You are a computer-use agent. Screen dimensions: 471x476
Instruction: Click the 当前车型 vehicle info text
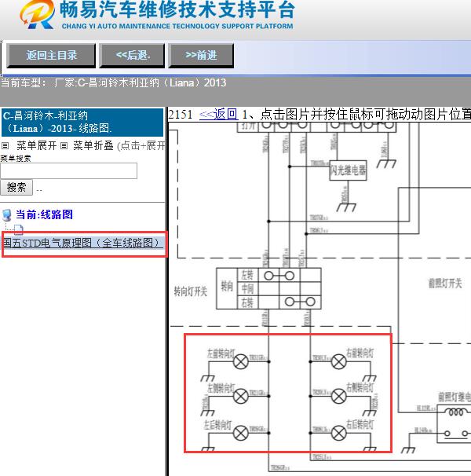tap(113, 83)
